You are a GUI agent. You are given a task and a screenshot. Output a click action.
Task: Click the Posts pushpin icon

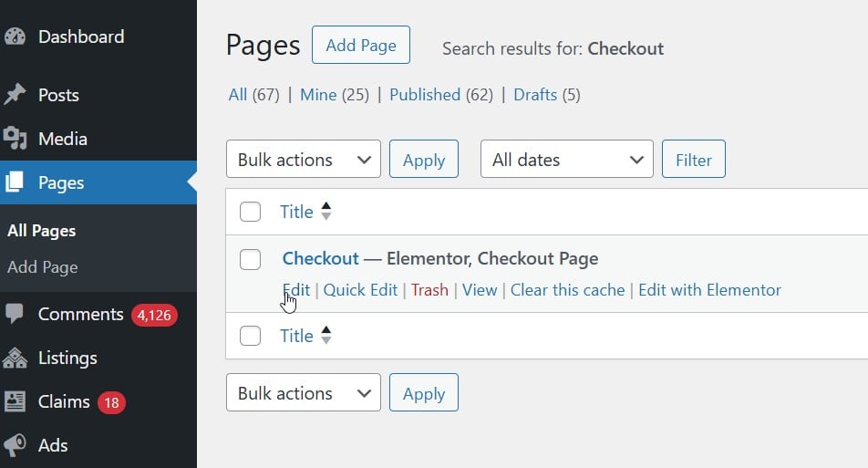[x=15, y=95]
